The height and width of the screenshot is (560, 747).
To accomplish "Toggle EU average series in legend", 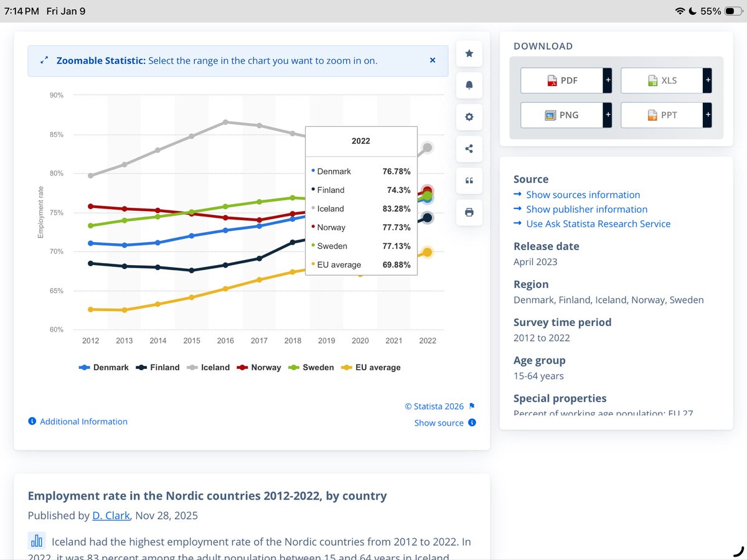I will (370, 368).
